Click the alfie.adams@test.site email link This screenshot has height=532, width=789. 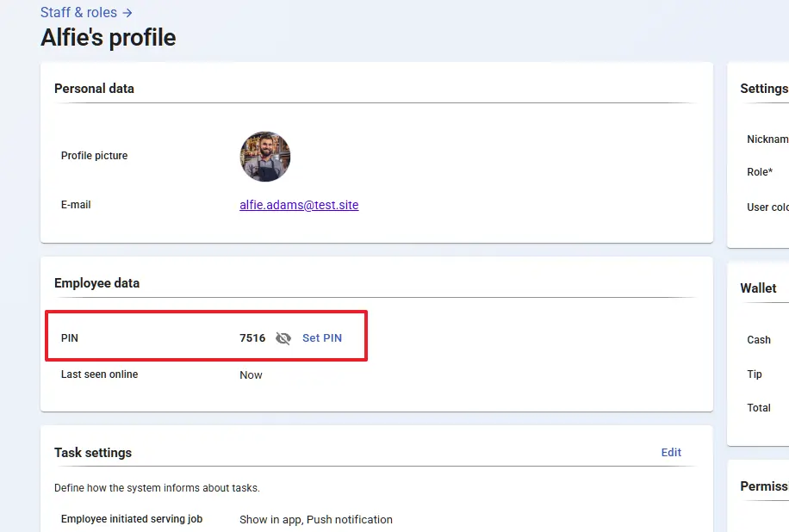point(299,205)
